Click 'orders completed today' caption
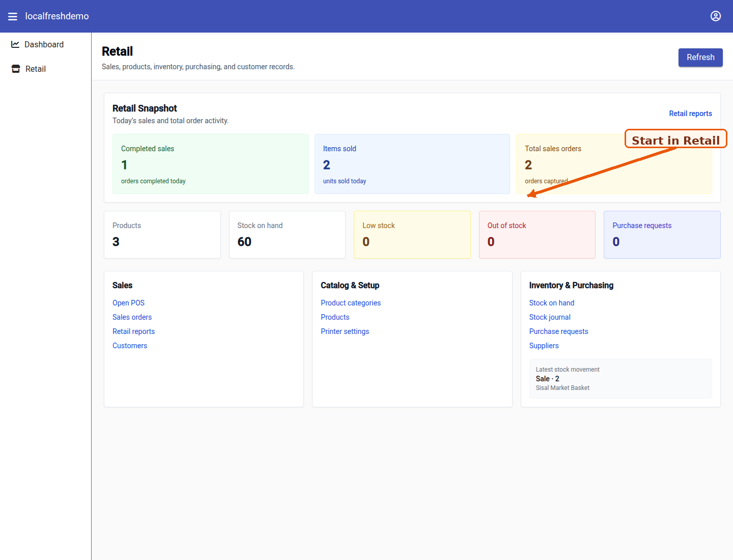The height and width of the screenshot is (560, 733). click(153, 181)
